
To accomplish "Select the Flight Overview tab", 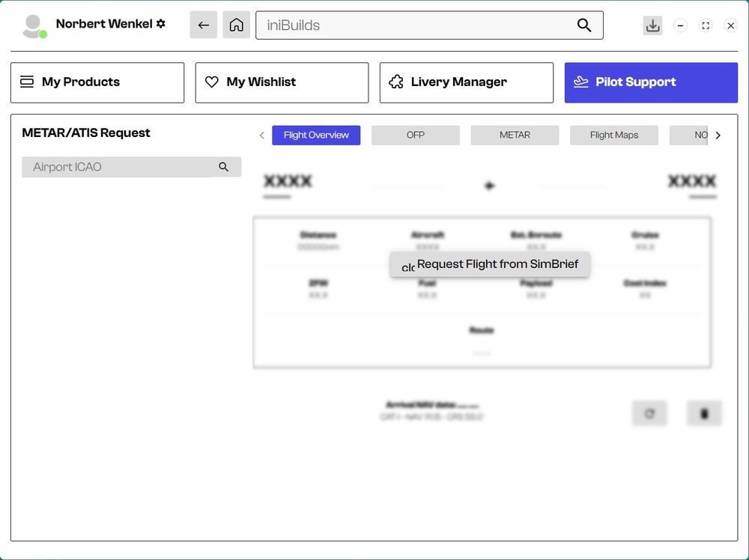I will 316,136.
